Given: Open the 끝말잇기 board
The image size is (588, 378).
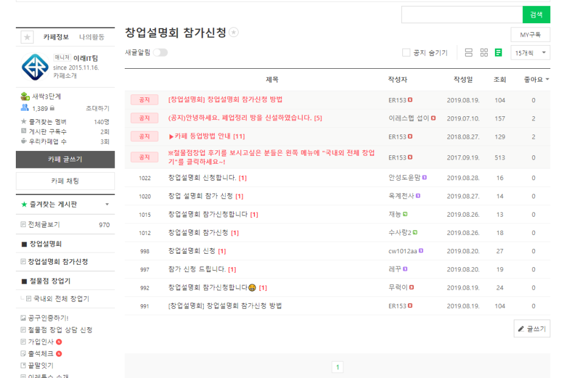Looking at the screenshot, I should coord(41,366).
